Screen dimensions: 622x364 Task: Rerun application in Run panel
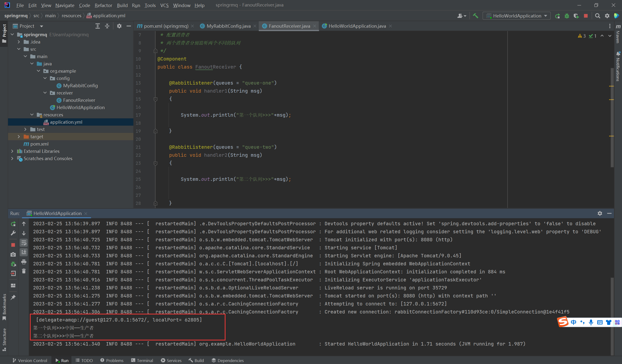coord(13,224)
